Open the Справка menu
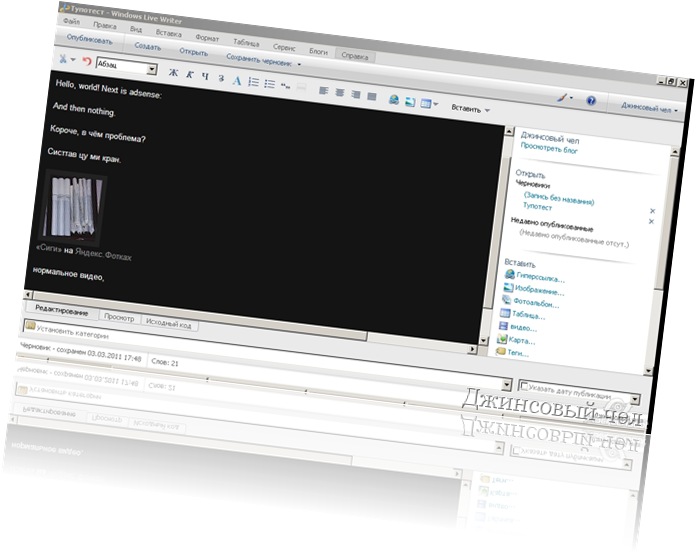 point(355,56)
